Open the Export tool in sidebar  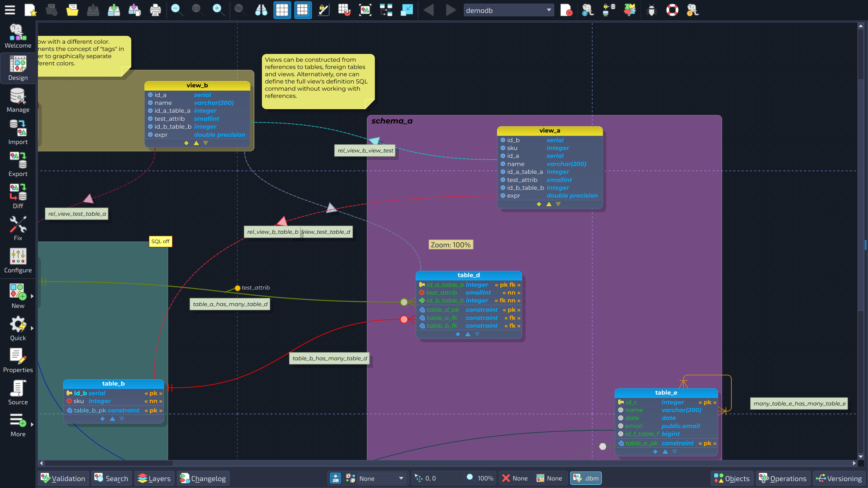click(18, 164)
